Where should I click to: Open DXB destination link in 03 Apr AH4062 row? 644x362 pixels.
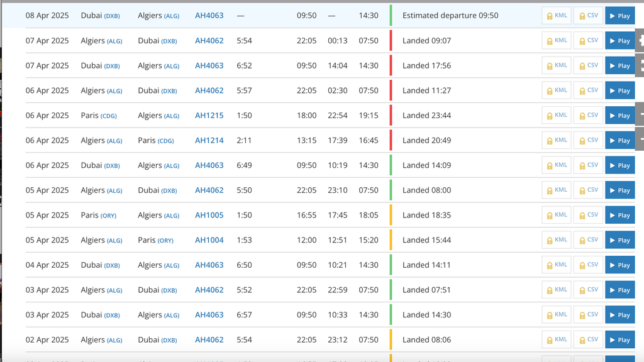tap(169, 290)
